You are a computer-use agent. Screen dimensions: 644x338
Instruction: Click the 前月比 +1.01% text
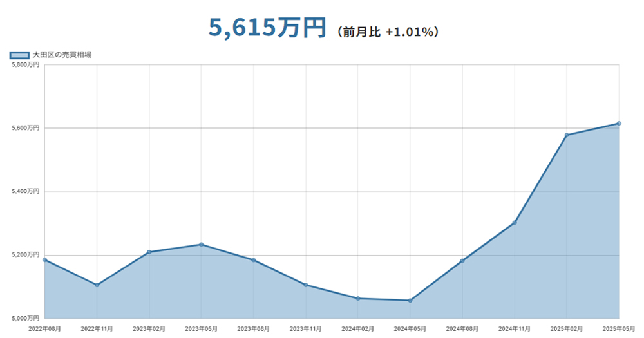388,32
